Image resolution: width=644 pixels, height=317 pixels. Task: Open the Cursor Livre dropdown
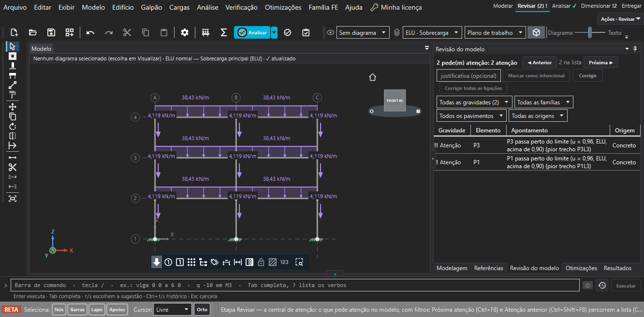(x=173, y=309)
